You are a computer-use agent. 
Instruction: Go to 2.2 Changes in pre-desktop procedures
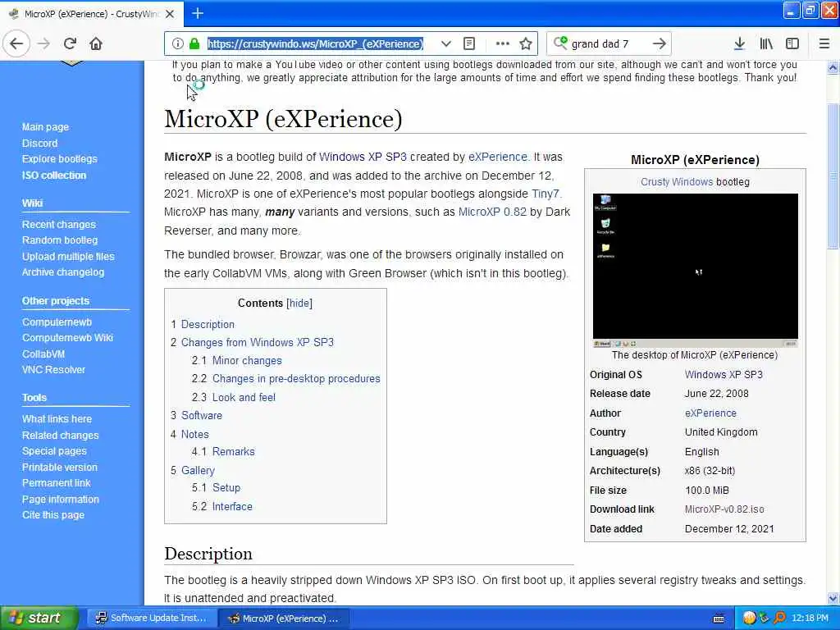286,379
